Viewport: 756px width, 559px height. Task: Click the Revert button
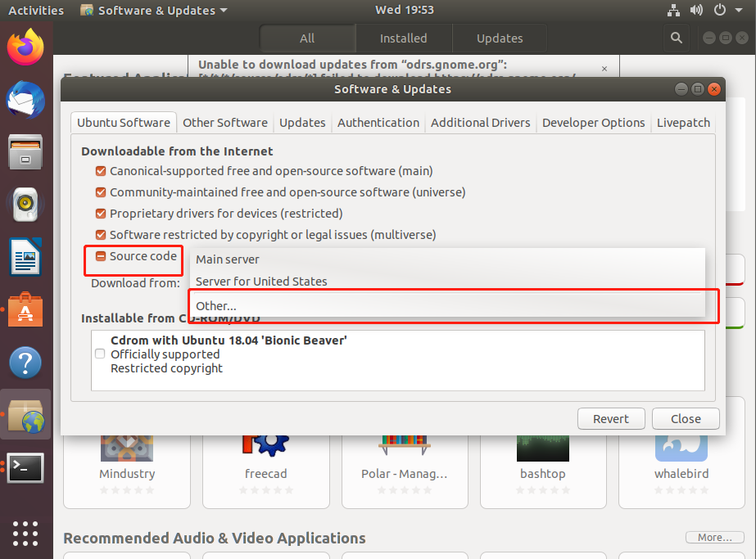pos(611,419)
